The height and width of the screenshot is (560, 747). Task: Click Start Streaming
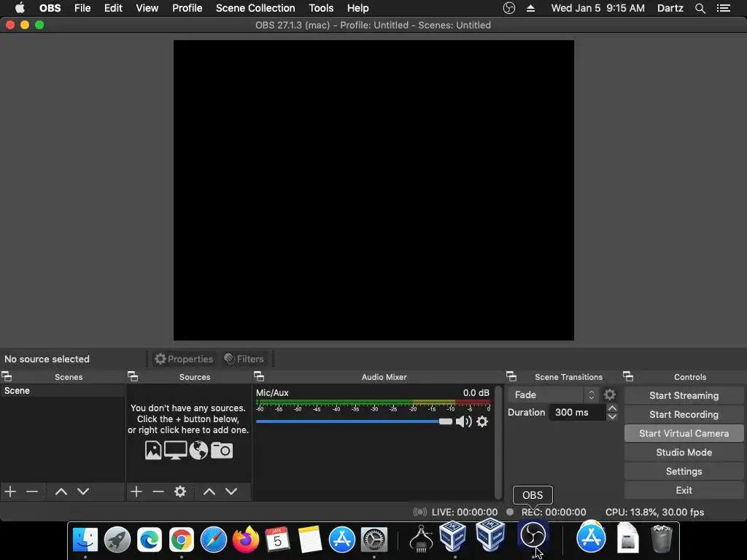[684, 395]
